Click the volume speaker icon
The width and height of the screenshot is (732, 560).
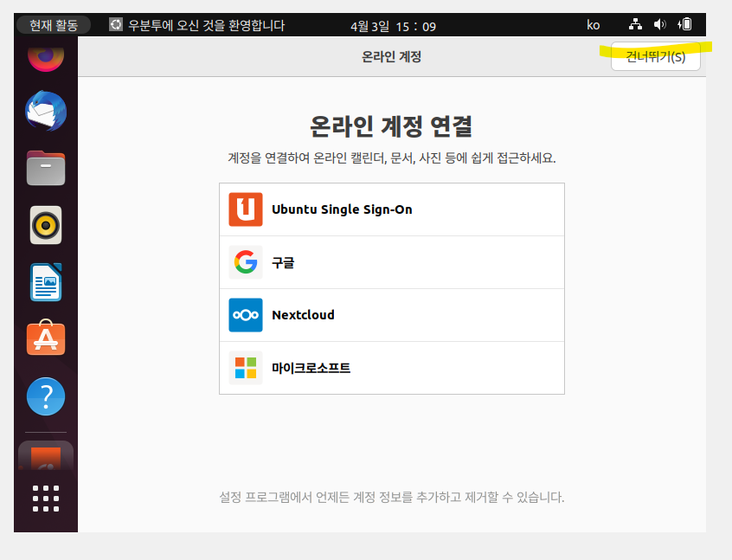click(659, 24)
